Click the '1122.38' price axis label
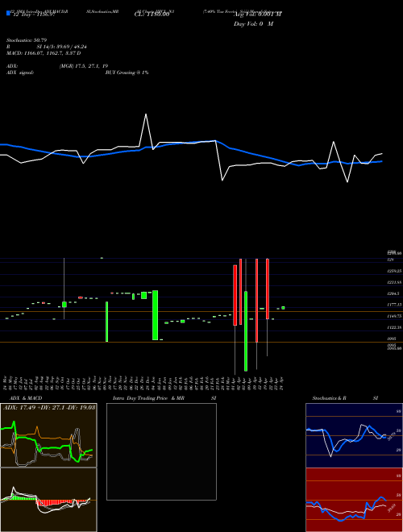Image resolution: width=403 pixels, height=532 pixels. click(395, 327)
